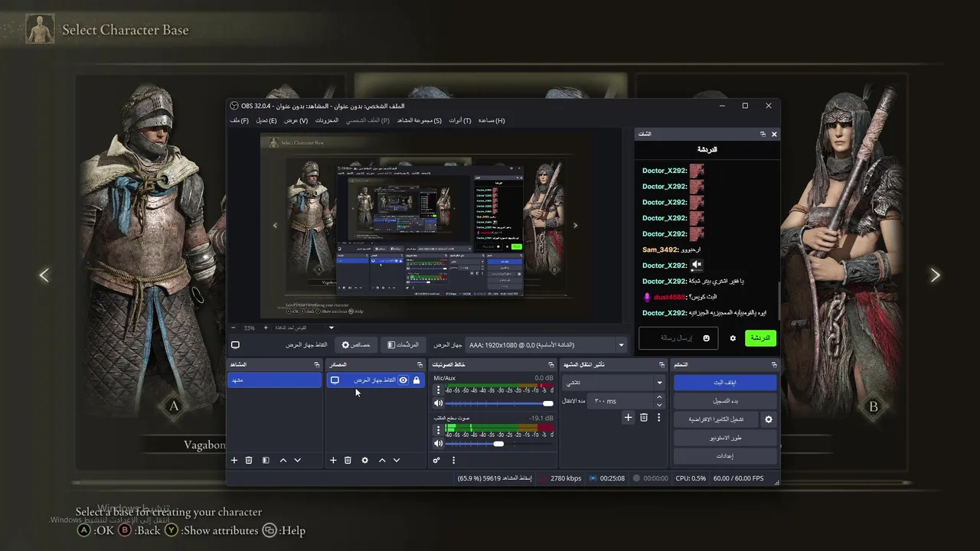Add a new source with the plus icon in المصادر panel
The image size is (980, 551).
(x=333, y=460)
